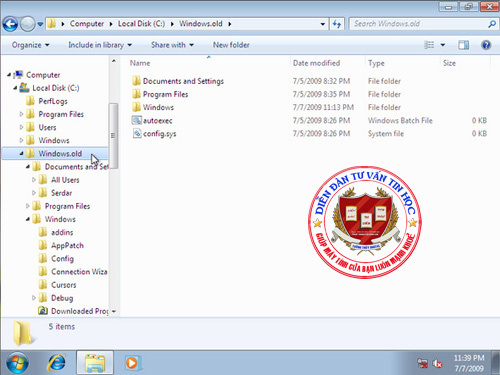Collapse the Computer node in tree
500x375 pixels.
9,75
